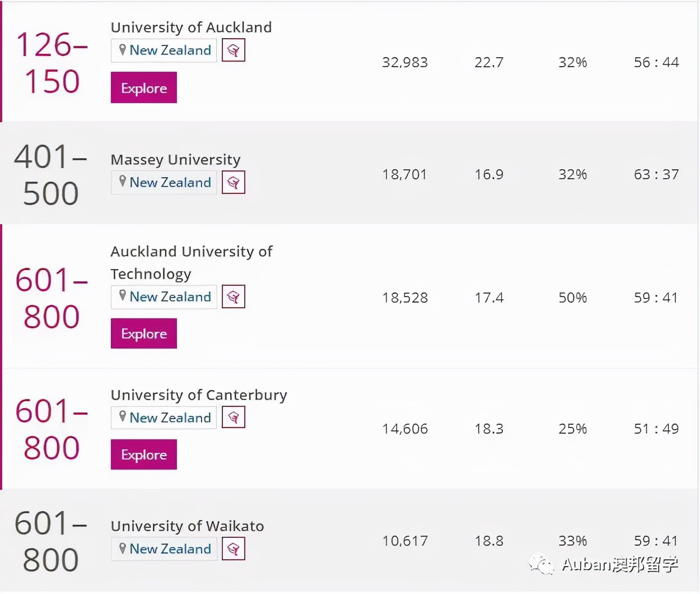Open the University of Waikato title link
Image resolution: width=700 pixels, height=594 pixels.
(187, 526)
